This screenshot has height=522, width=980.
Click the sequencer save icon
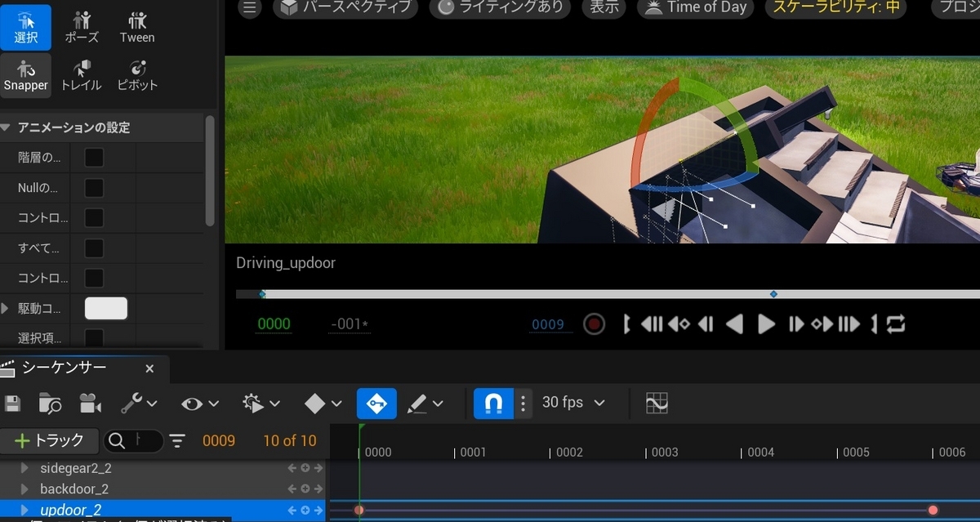12,403
